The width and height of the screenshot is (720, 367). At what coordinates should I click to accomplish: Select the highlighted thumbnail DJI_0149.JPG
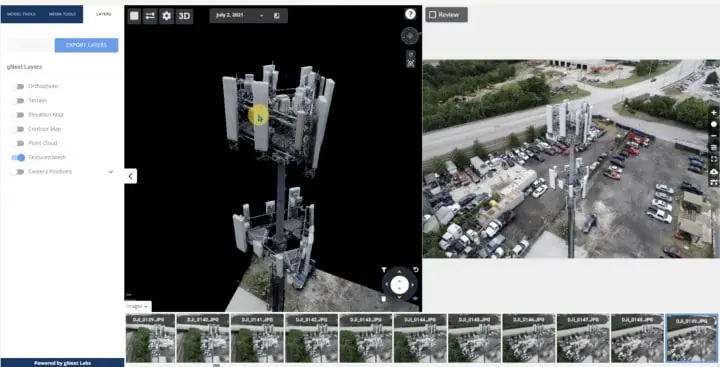pos(692,338)
